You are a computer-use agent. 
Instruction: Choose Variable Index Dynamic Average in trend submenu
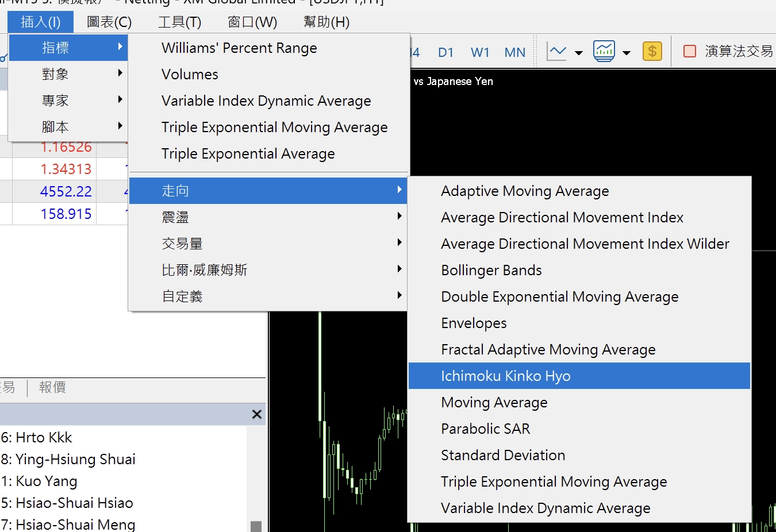[579, 508]
